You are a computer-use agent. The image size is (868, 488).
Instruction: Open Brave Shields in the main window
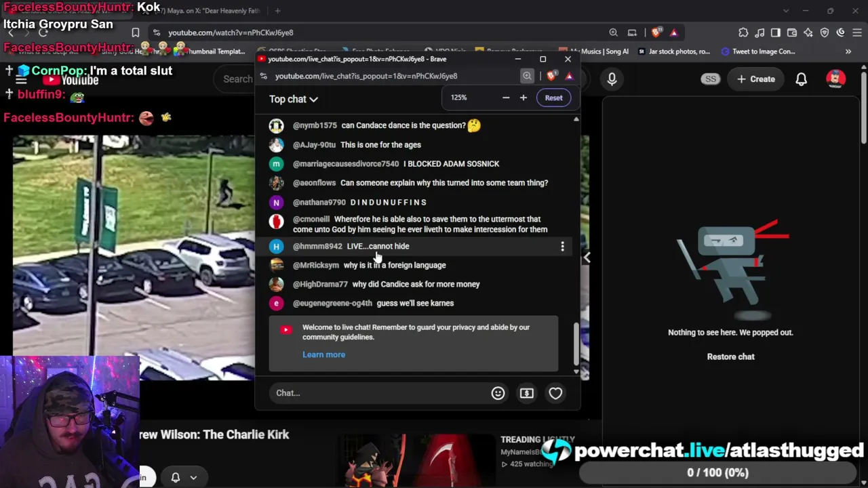[x=656, y=33]
